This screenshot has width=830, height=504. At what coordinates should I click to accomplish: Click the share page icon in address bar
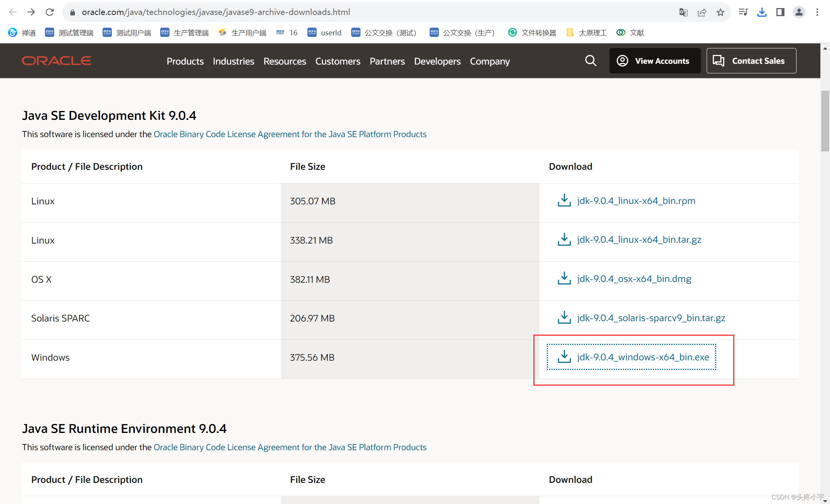tap(702, 12)
